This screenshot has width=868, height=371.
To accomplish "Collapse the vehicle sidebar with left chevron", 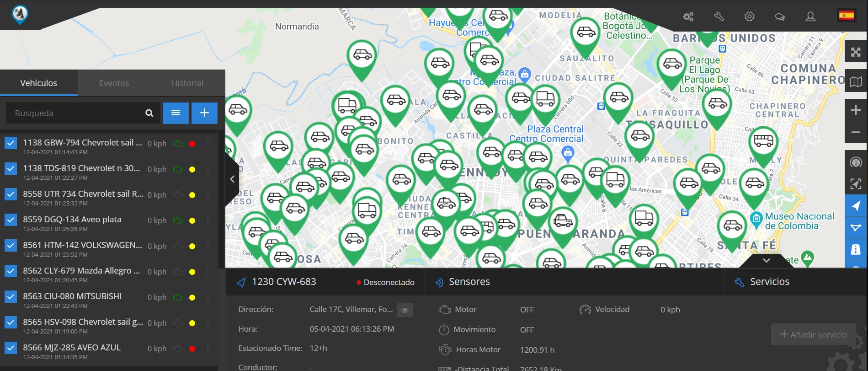I will [232, 179].
